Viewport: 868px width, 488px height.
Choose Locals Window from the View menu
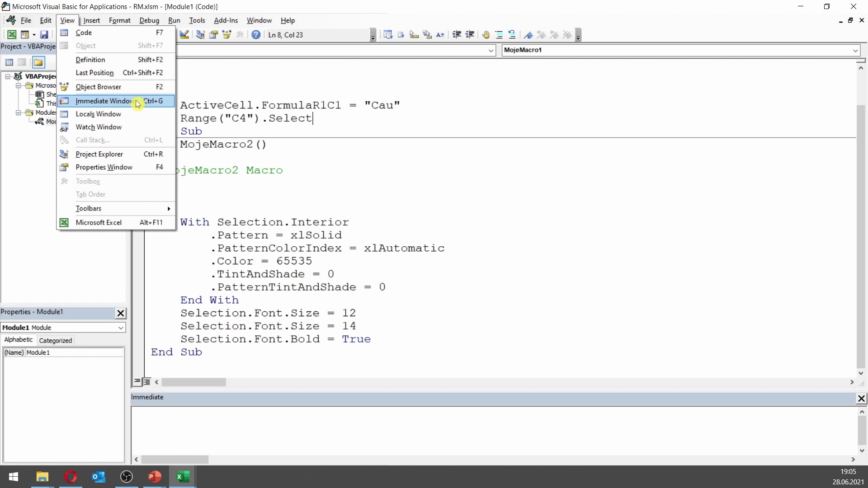(116, 114)
